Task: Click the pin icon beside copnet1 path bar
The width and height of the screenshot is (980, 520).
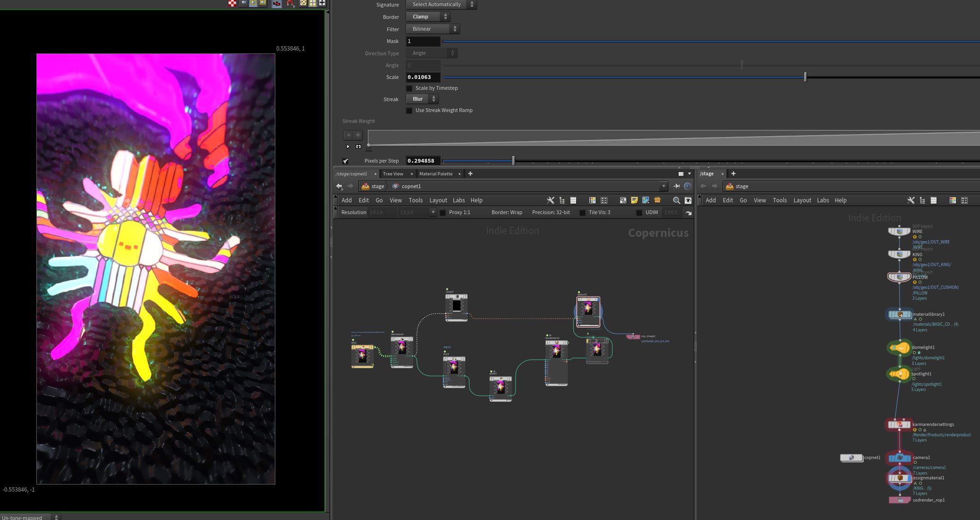Action: (676, 186)
